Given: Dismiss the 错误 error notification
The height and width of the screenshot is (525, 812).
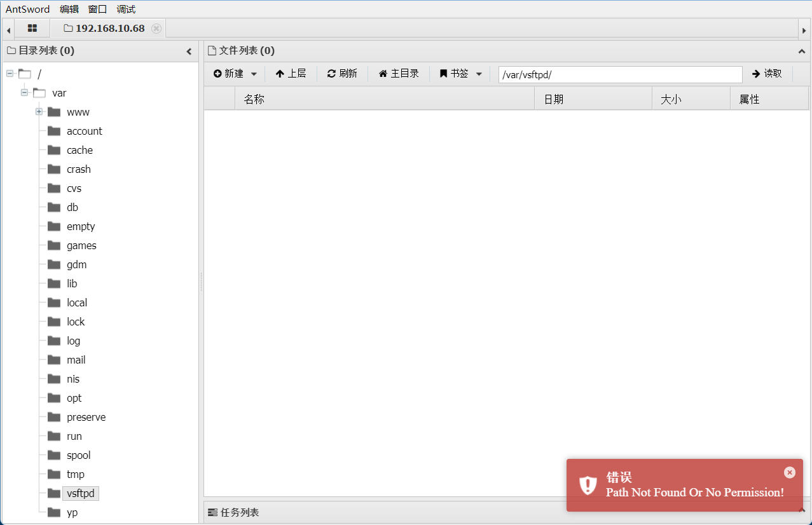Looking at the screenshot, I should (x=790, y=472).
